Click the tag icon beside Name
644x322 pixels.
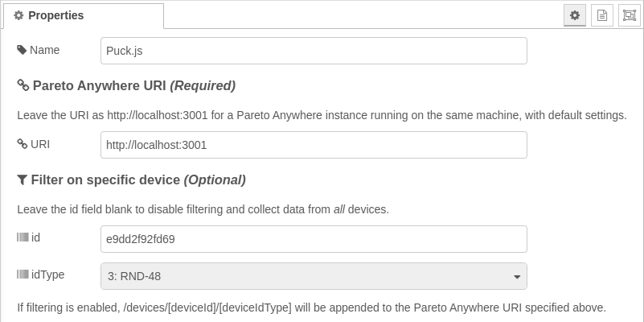click(22, 50)
